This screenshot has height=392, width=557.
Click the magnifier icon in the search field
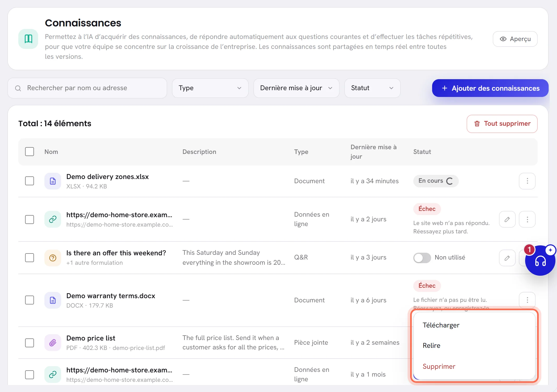point(18,88)
